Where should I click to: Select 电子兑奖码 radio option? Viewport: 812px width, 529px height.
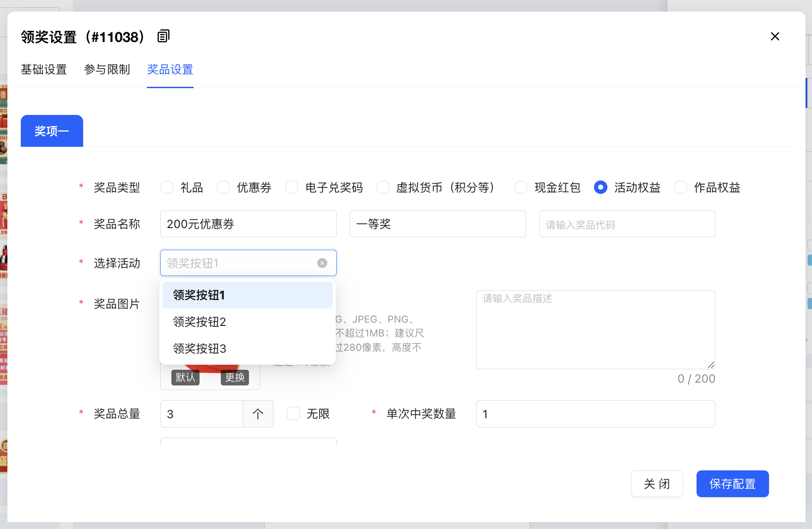292,187
